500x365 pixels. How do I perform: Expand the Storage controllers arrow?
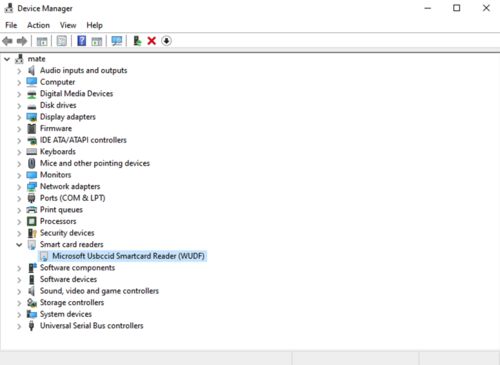click(x=19, y=303)
